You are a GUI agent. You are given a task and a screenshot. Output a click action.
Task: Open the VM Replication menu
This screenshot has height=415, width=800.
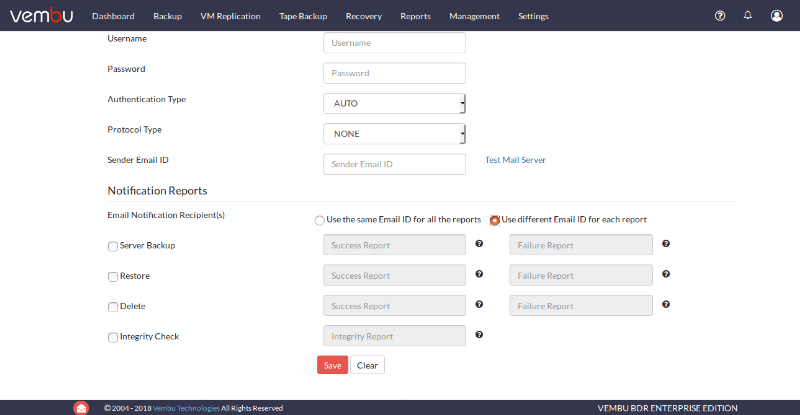click(230, 16)
